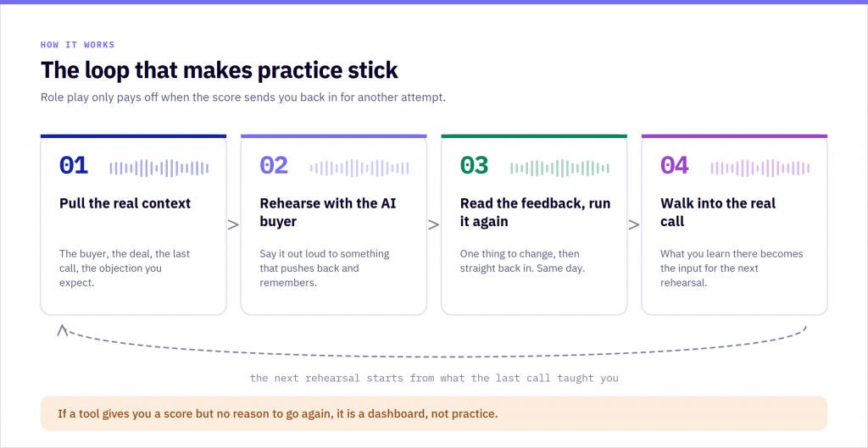Click the green waveform in step 03 card

tap(560, 169)
